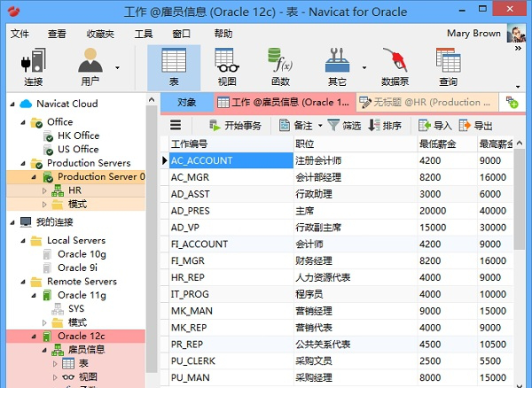Image resolution: width=532 pixels, height=403 pixels.
Task: Open the 窗口 (Window) menu
Action: pos(181,34)
